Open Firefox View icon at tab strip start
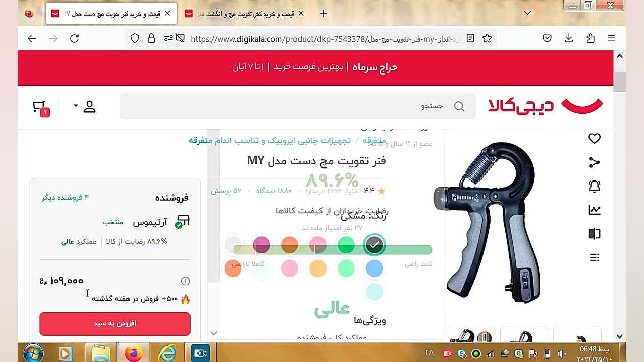This screenshot has height=362, width=644. tap(29, 14)
